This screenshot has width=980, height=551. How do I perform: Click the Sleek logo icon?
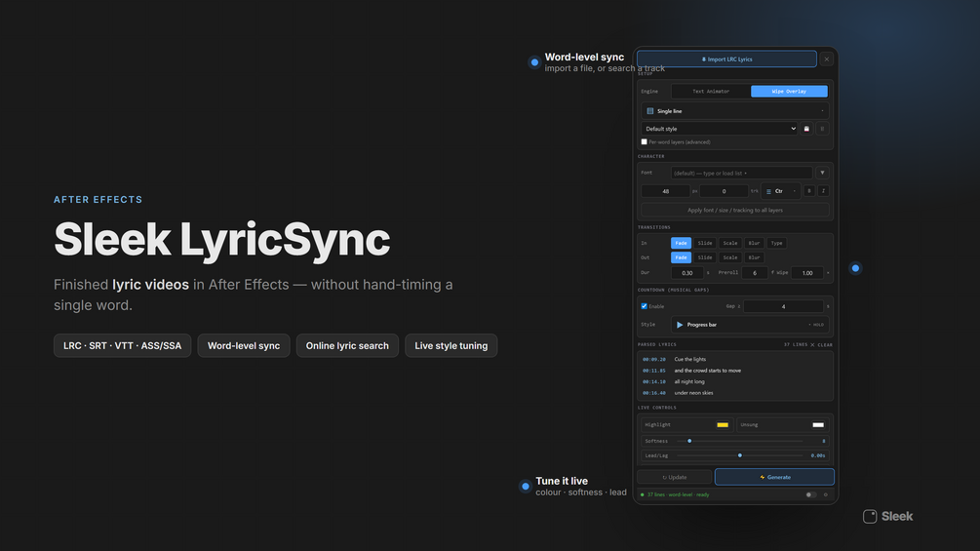(x=870, y=517)
